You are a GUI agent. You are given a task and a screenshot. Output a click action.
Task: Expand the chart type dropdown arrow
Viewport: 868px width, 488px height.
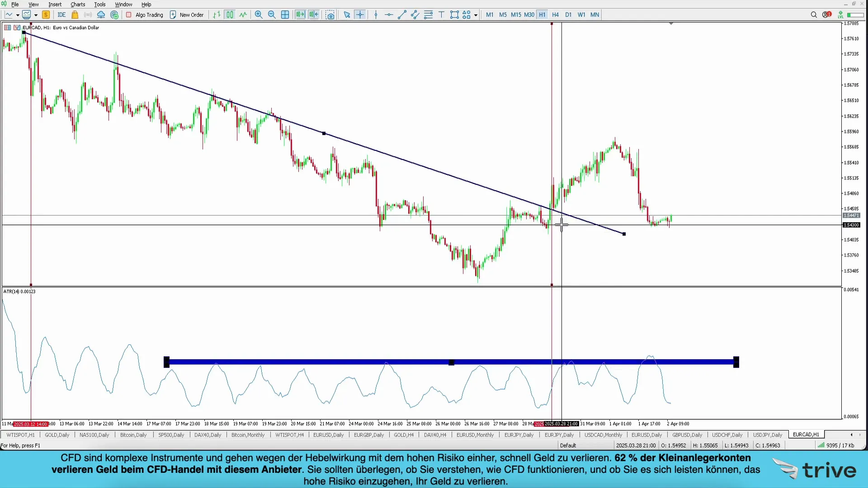[18, 15]
